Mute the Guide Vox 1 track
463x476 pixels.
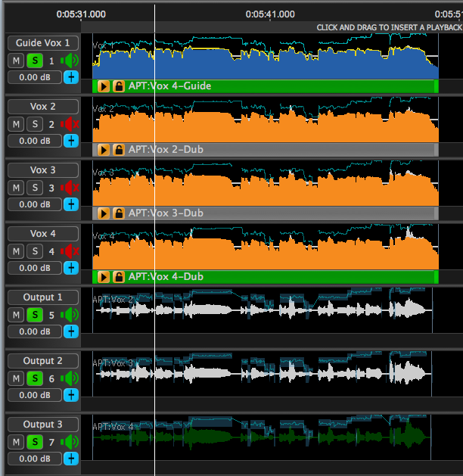coord(16,61)
